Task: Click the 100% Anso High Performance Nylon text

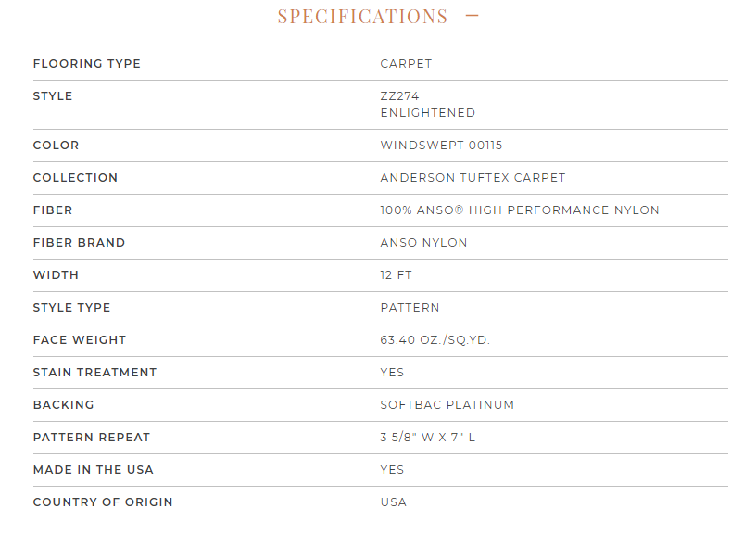Action: pos(519,210)
